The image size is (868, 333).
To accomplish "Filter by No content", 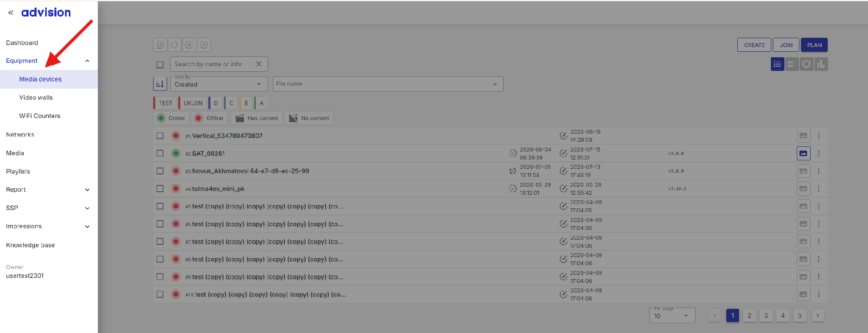I will click(309, 118).
